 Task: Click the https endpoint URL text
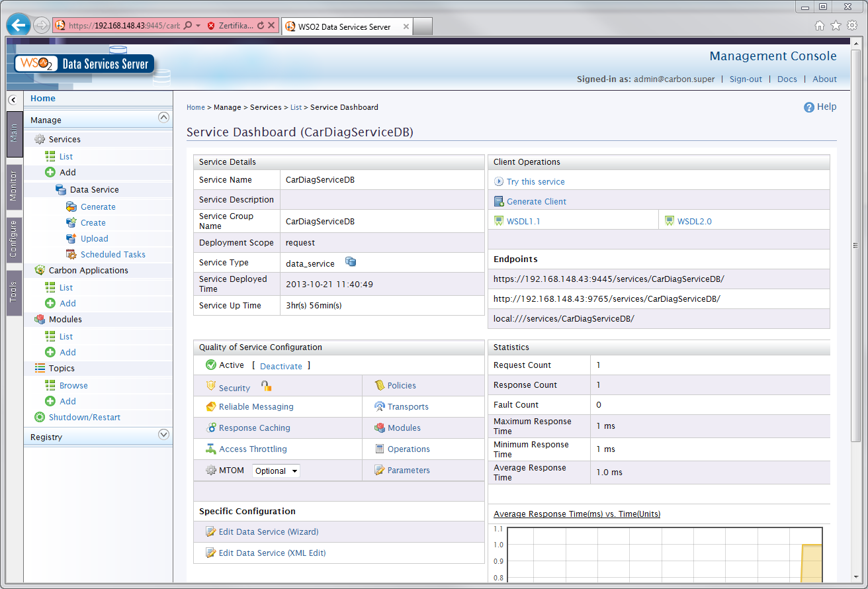pyautogui.click(x=609, y=279)
